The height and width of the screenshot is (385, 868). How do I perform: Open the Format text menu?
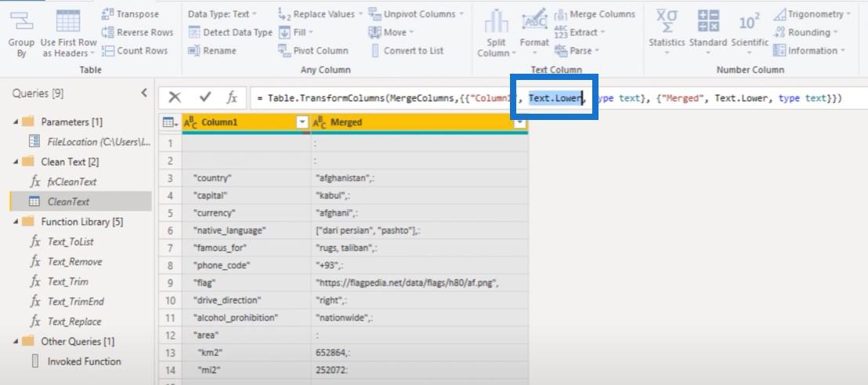click(534, 32)
